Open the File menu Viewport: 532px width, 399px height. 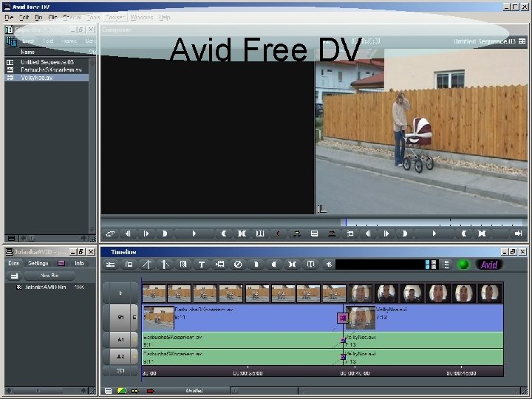coord(9,17)
